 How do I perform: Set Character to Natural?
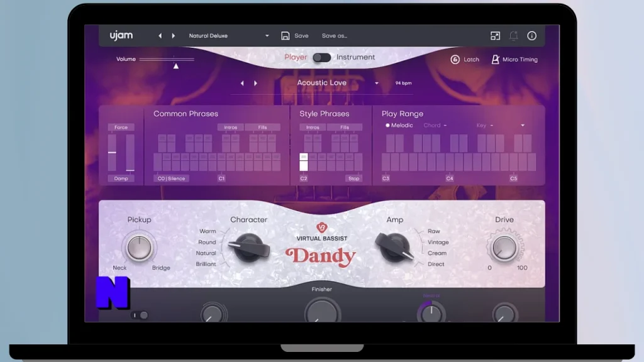206,253
